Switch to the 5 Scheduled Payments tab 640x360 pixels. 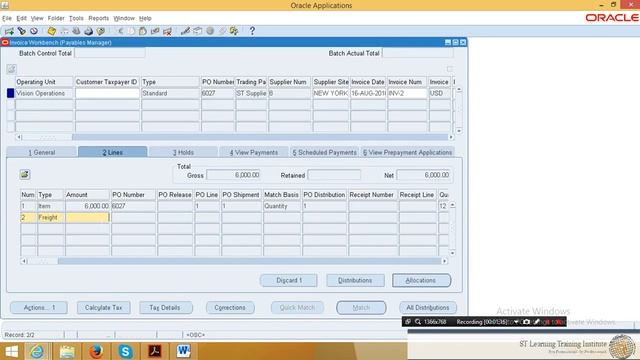tap(324, 152)
